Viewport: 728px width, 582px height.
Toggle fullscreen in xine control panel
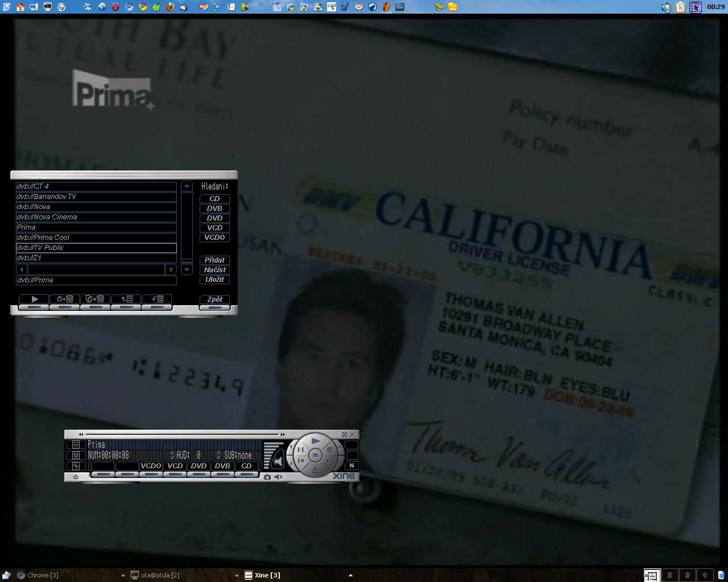[344, 435]
